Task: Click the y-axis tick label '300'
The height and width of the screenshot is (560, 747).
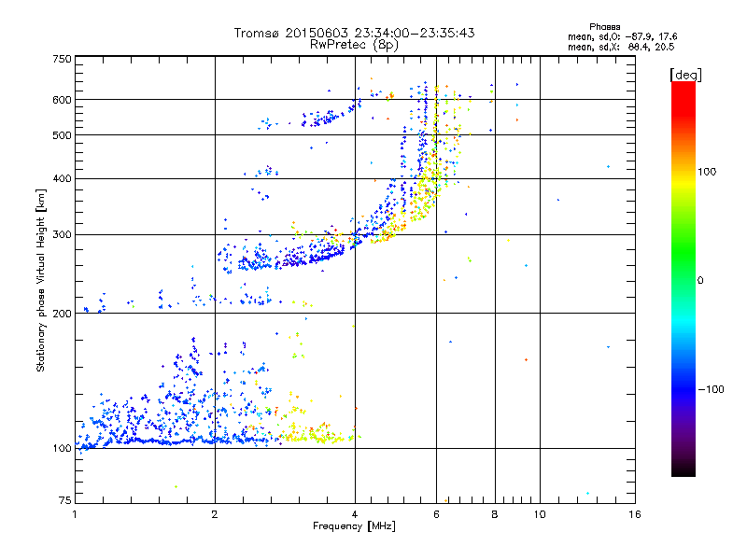Action: (62, 235)
